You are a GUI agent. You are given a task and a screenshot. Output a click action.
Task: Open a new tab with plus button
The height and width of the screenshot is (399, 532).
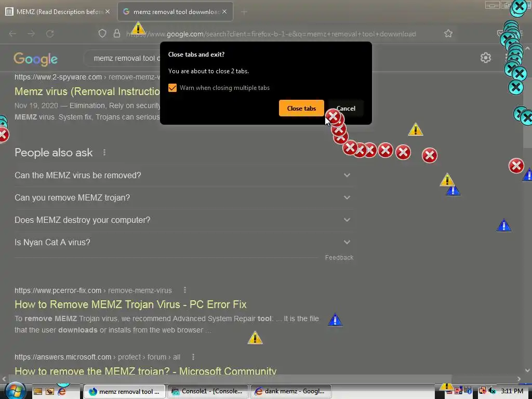click(244, 12)
